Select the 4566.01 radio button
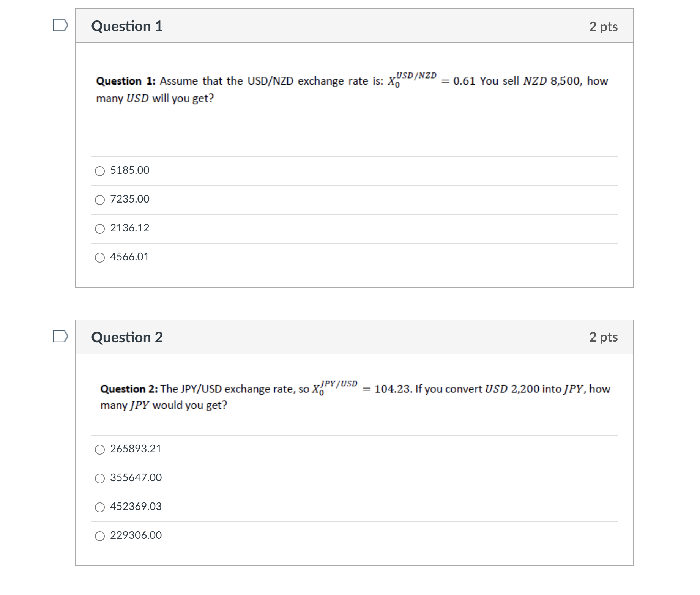700x595 pixels. [99, 258]
